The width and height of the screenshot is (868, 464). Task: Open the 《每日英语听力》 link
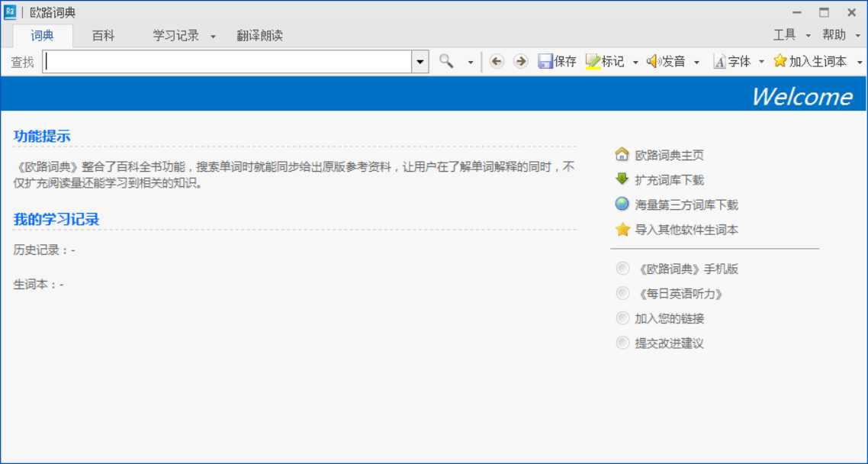pyautogui.click(x=679, y=294)
